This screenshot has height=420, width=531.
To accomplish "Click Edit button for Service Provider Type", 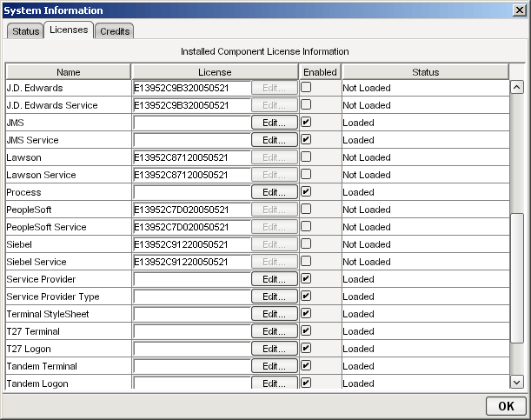I will (x=275, y=297).
